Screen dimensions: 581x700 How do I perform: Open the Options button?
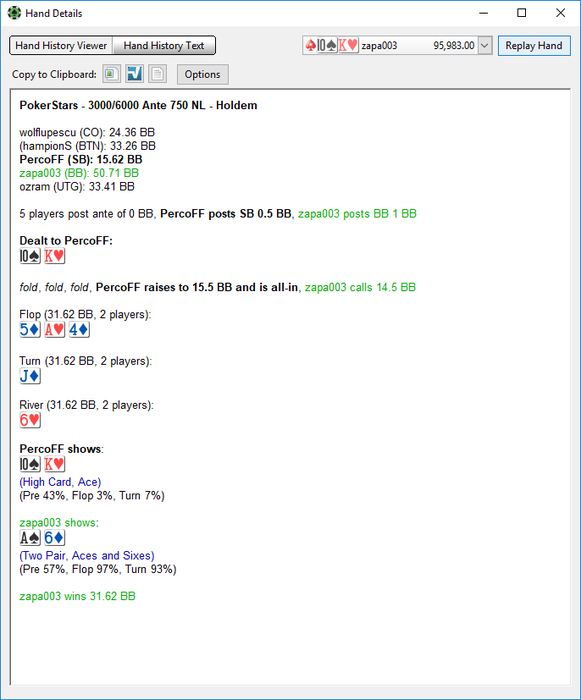tap(202, 74)
